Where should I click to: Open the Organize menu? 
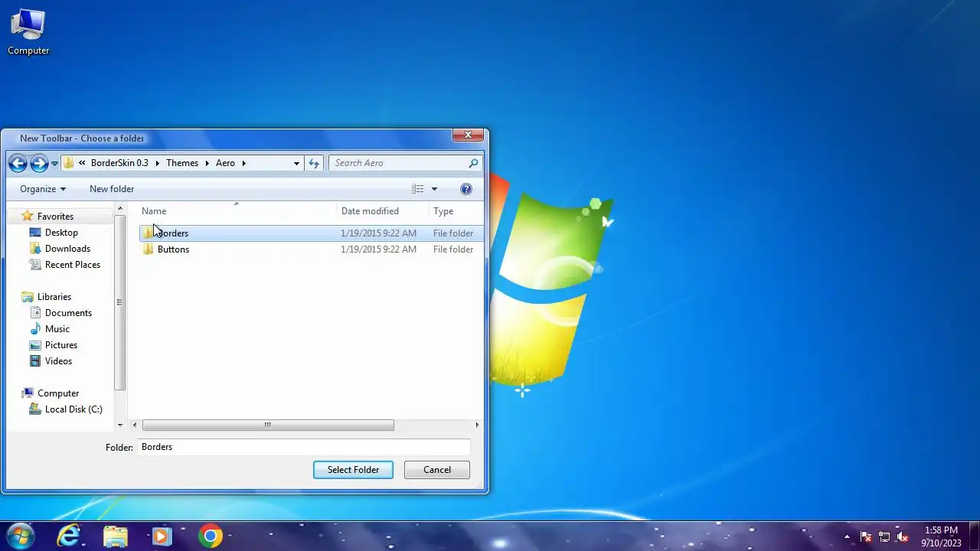pyautogui.click(x=43, y=189)
